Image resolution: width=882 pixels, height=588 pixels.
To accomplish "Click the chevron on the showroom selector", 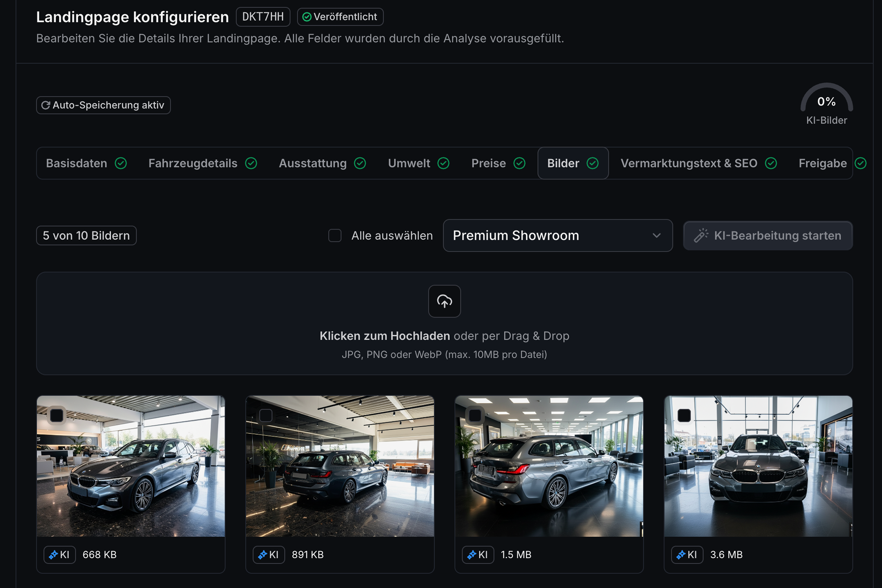I will coord(657,236).
